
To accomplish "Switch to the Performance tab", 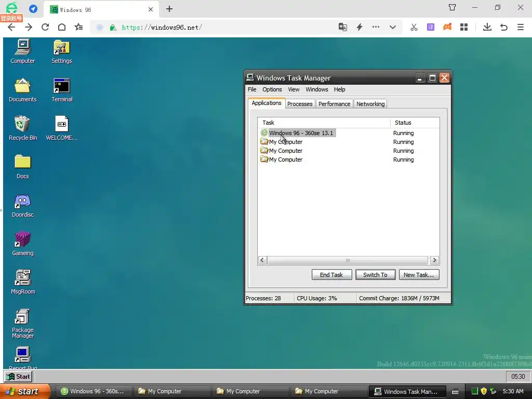I will click(334, 104).
